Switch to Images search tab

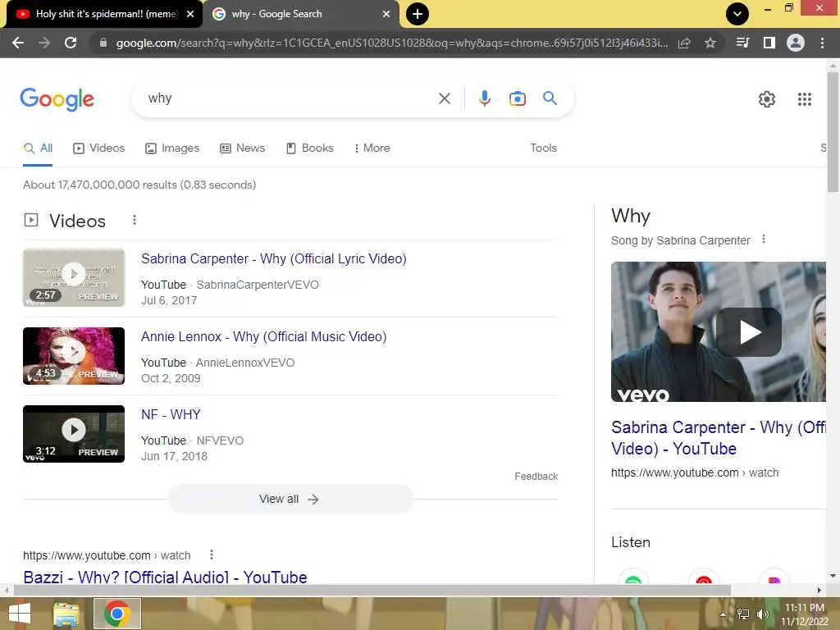172,148
